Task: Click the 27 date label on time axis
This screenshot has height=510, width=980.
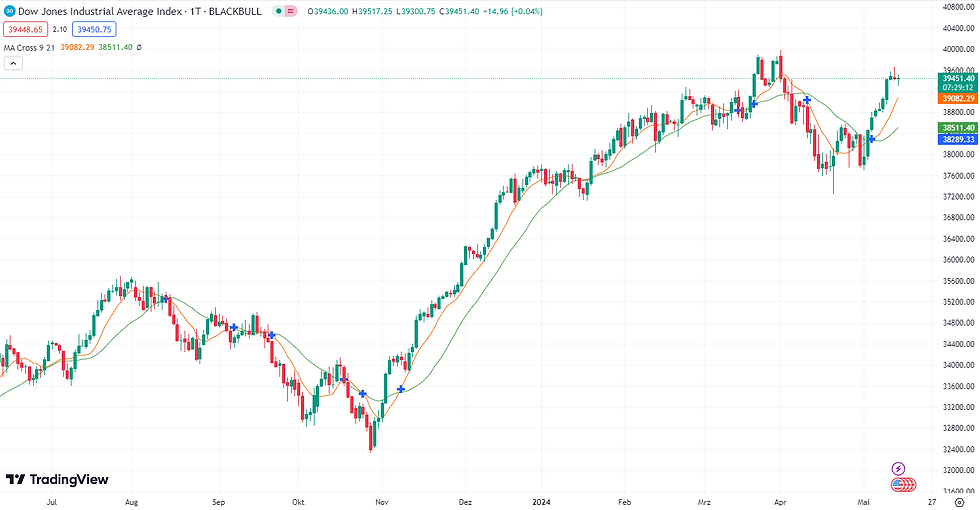Action: tap(932, 502)
